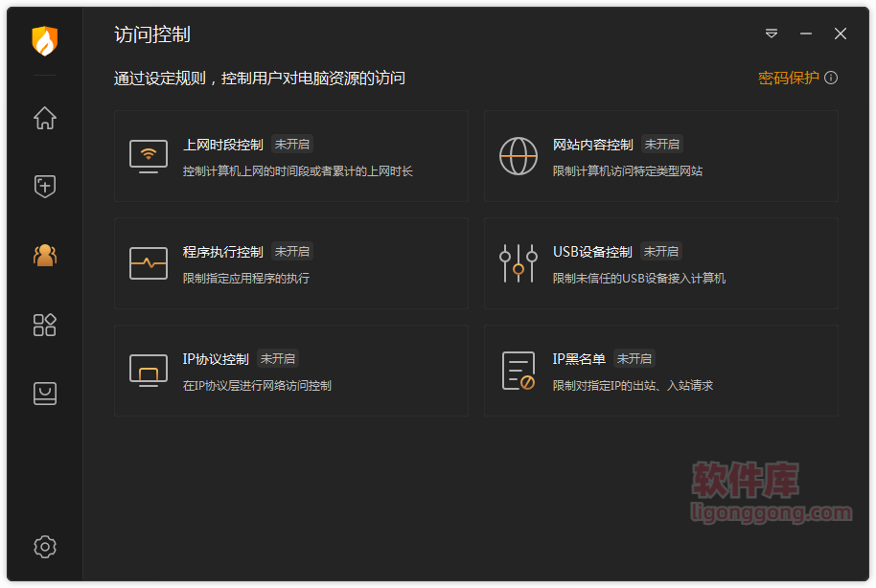Select the globe icon for 网站内容控制
Image resolution: width=876 pixels, height=588 pixels.
point(519,156)
